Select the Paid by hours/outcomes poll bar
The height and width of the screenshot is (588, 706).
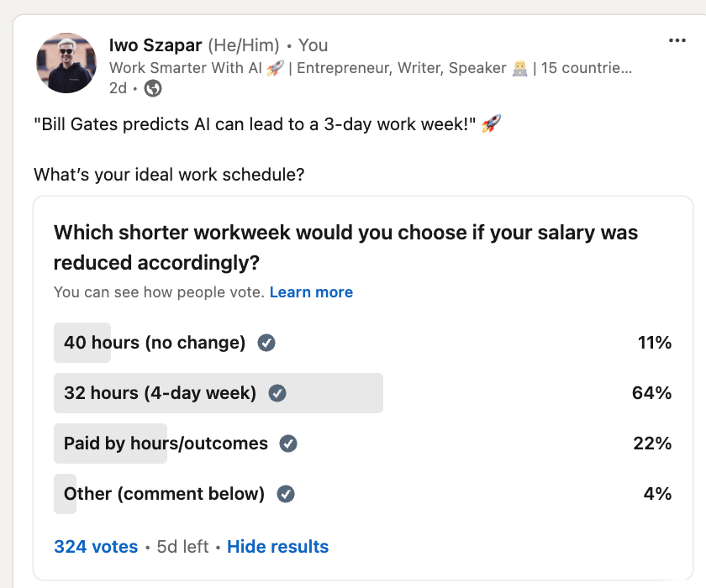[362, 444]
